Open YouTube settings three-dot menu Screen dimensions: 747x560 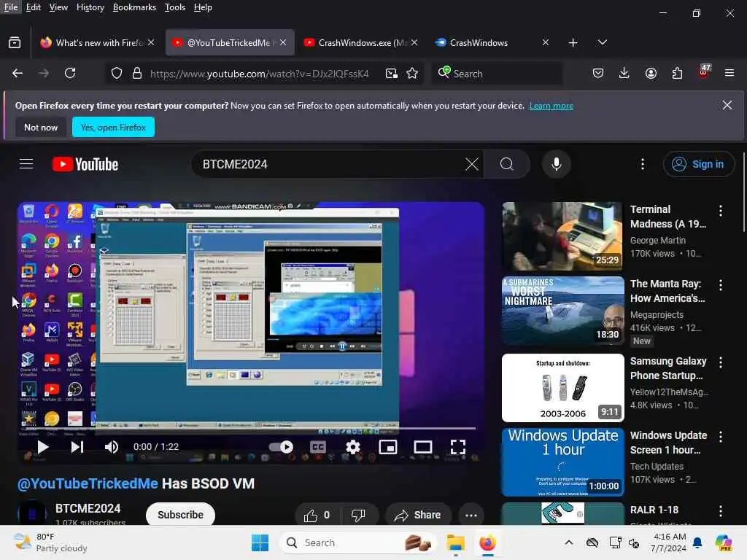643,164
